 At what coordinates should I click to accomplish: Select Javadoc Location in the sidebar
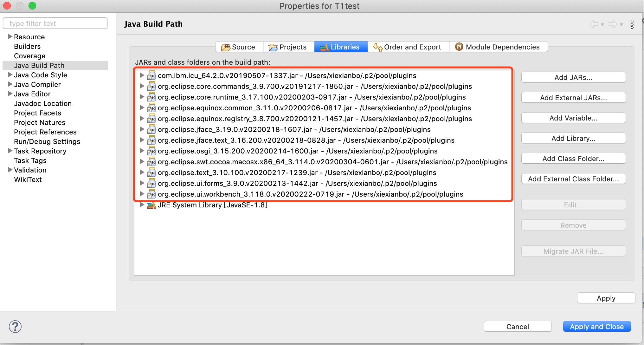point(43,103)
